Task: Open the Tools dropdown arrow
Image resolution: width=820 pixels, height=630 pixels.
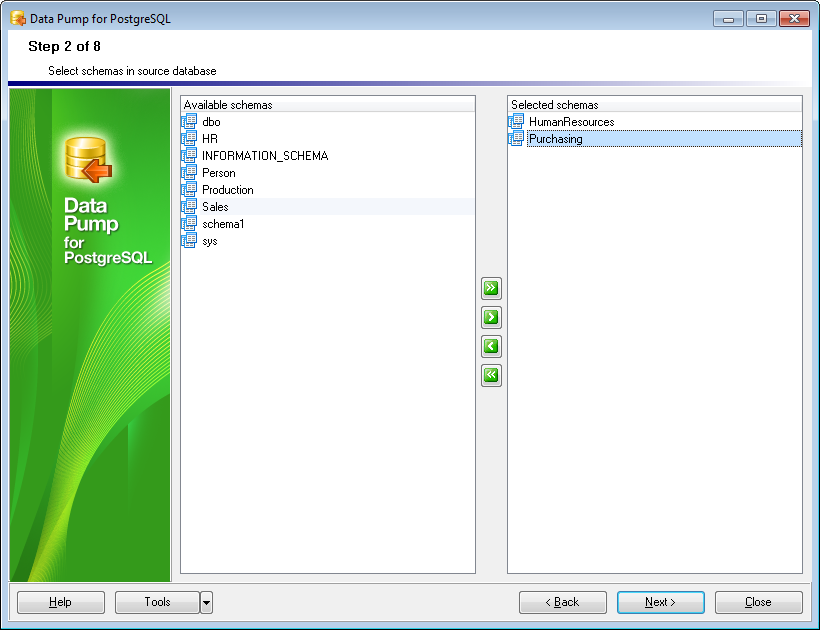Action: (206, 602)
